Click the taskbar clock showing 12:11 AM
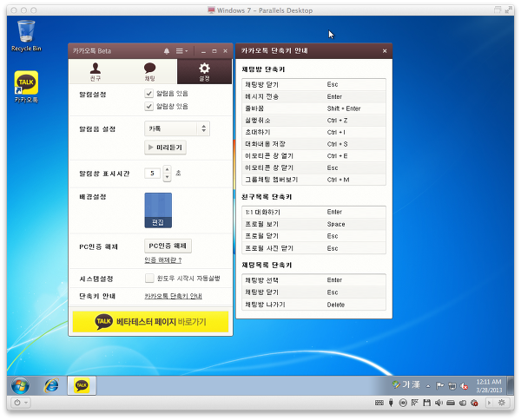 coord(489,386)
